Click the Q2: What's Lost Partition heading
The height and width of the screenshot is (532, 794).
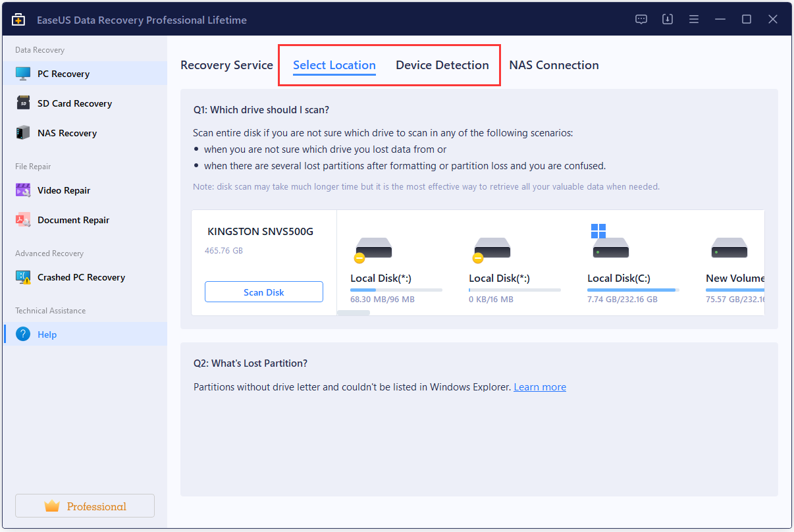(250, 363)
